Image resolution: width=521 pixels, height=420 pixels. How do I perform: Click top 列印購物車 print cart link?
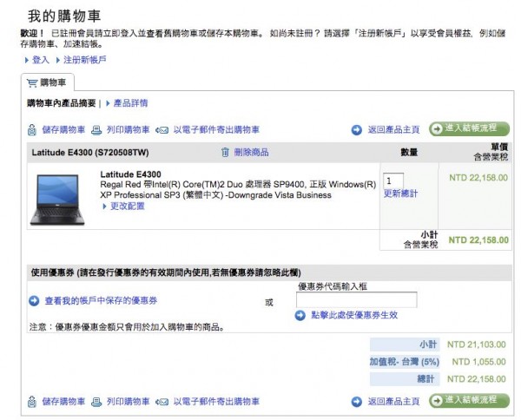coord(128,130)
